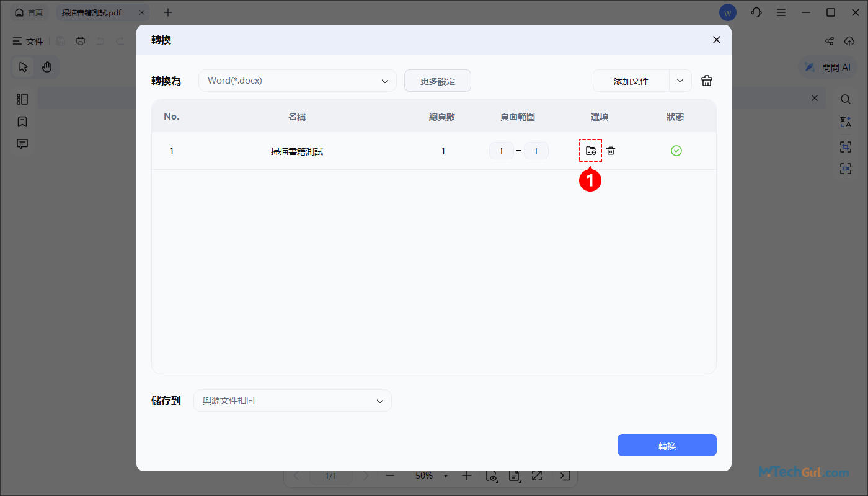Open the 轉換為 Word(*.docx) dropdown

298,81
